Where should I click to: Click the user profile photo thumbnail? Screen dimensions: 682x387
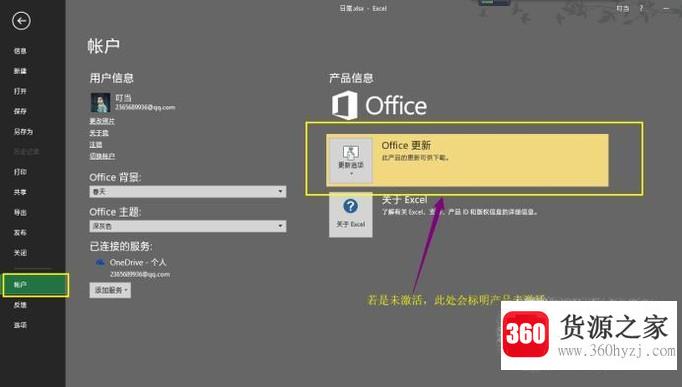click(100, 103)
